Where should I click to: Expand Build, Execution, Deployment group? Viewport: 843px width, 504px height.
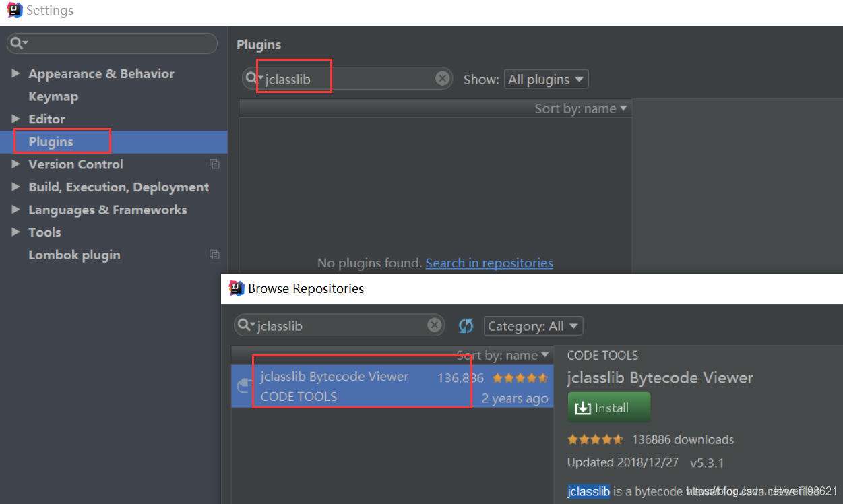[x=15, y=187]
